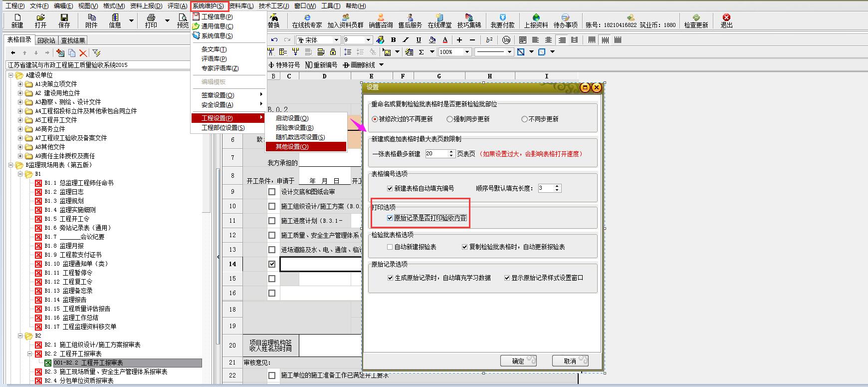Expand the A1决策立项文件 tree folder
The width and height of the screenshot is (868, 387).
(x=20, y=84)
